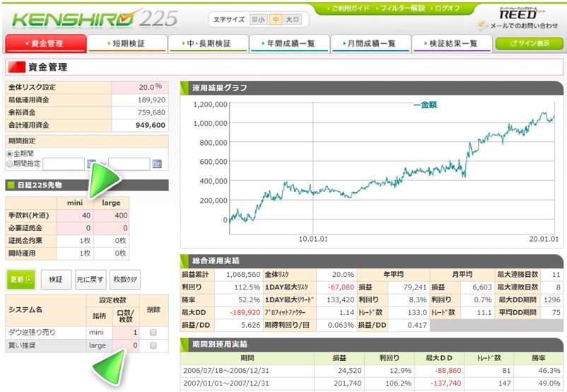Open ご利用ガイド link
Screen dimensions: 567x392
348,8
